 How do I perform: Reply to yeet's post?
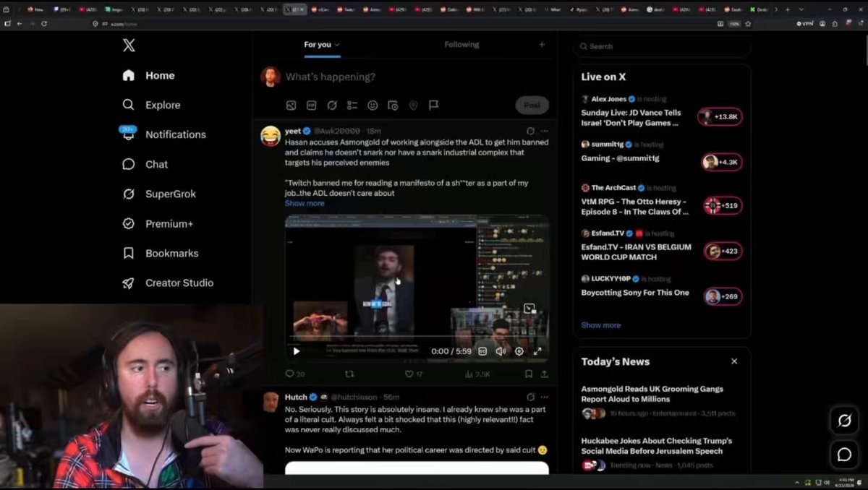(x=294, y=374)
